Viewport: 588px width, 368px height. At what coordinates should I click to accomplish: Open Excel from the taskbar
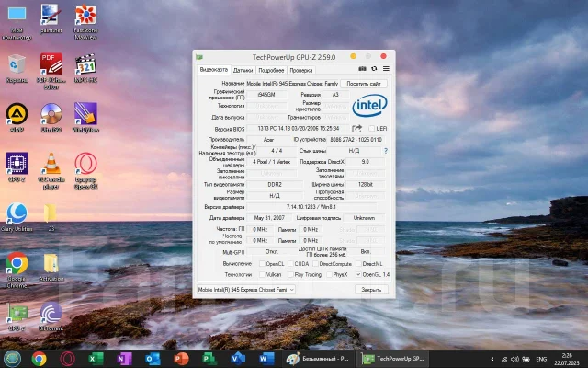click(x=96, y=359)
